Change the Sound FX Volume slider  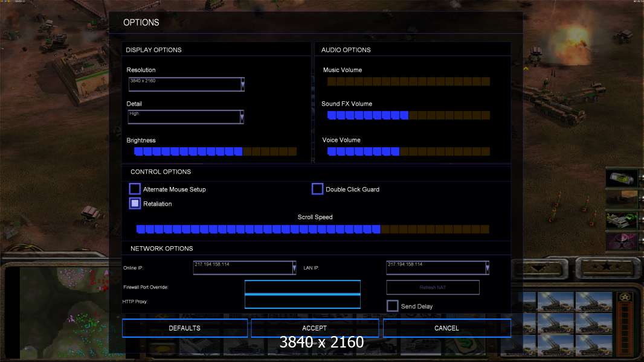point(408,115)
